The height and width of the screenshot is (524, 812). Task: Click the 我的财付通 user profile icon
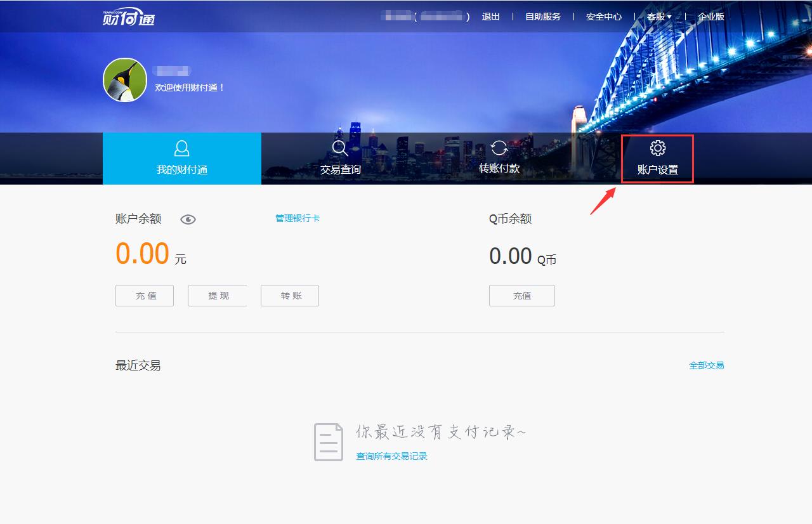181,148
